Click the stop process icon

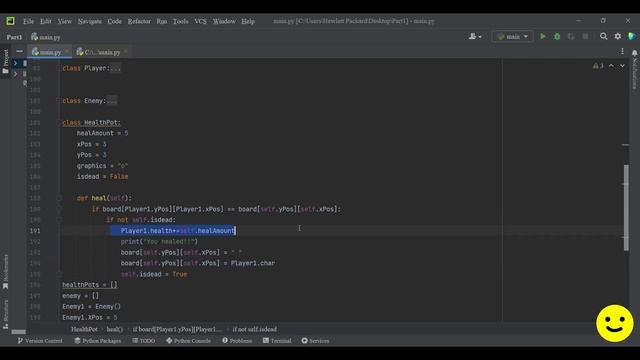tap(585, 36)
